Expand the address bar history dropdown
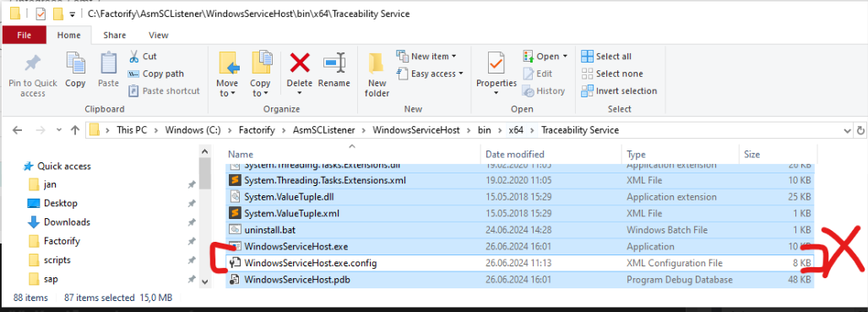Screen dimensions: 868x312 point(848,131)
